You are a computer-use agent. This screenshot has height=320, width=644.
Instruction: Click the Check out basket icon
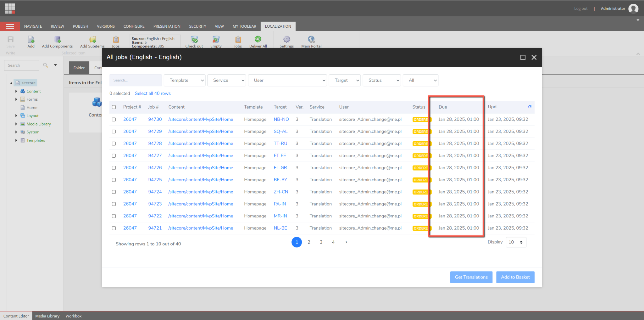tap(194, 39)
